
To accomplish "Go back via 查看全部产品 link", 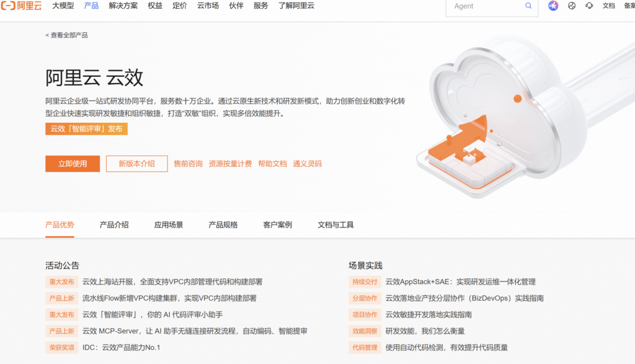I will [x=66, y=35].
